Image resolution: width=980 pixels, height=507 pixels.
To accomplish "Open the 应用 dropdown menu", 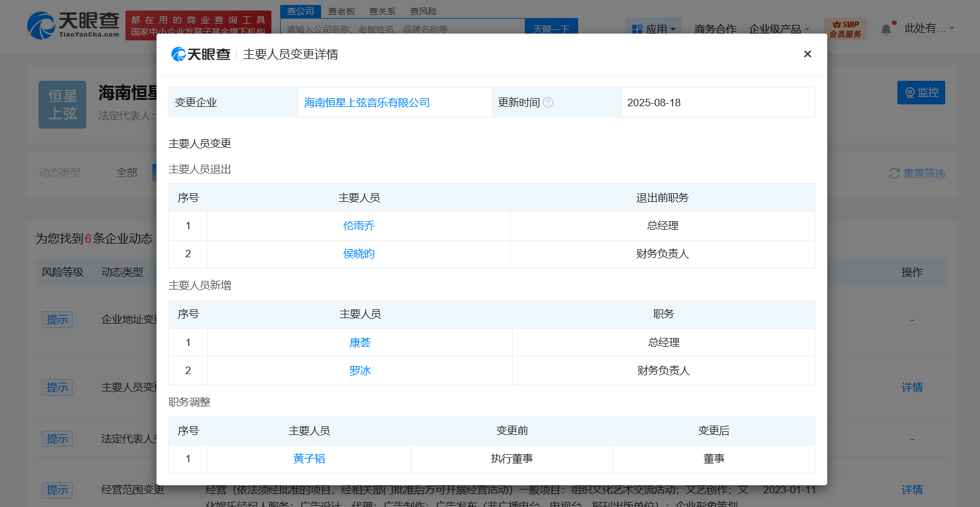I will pos(653,29).
